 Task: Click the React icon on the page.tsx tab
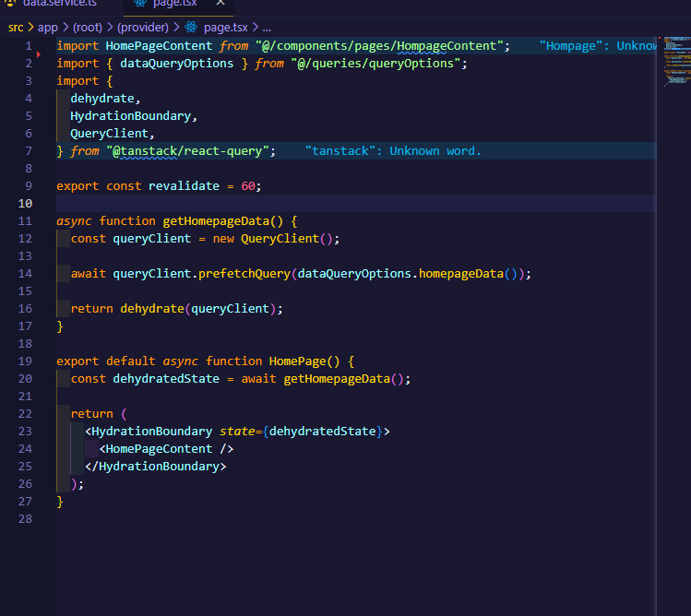(140, 3)
